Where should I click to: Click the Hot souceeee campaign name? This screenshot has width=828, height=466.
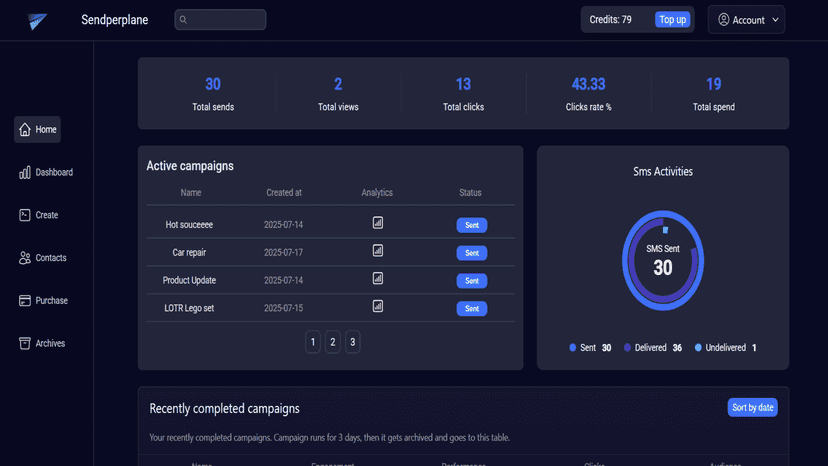[189, 225]
